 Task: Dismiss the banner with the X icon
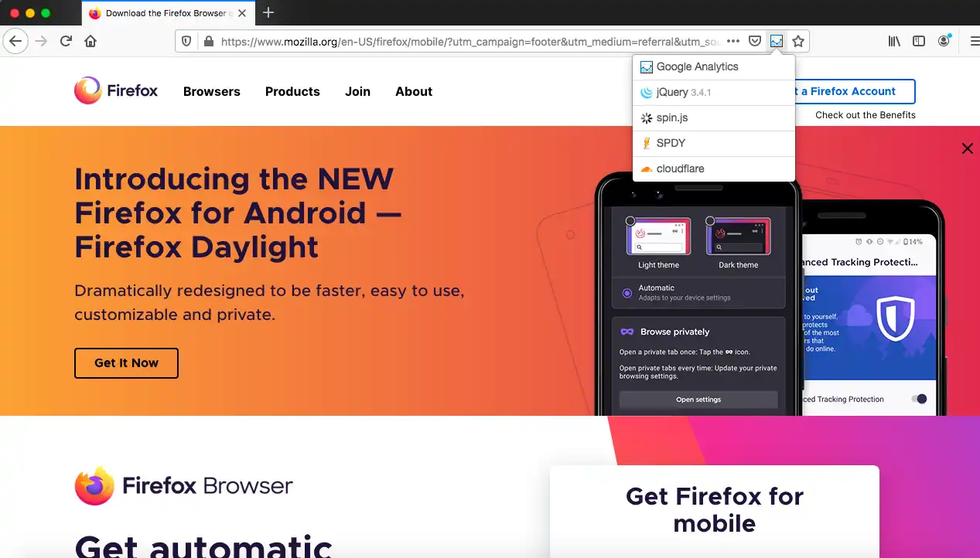(967, 148)
